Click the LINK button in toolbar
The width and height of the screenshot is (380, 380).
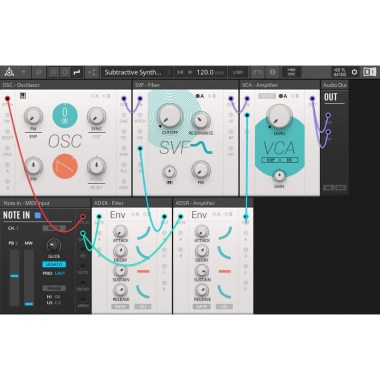(x=238, y=72)
